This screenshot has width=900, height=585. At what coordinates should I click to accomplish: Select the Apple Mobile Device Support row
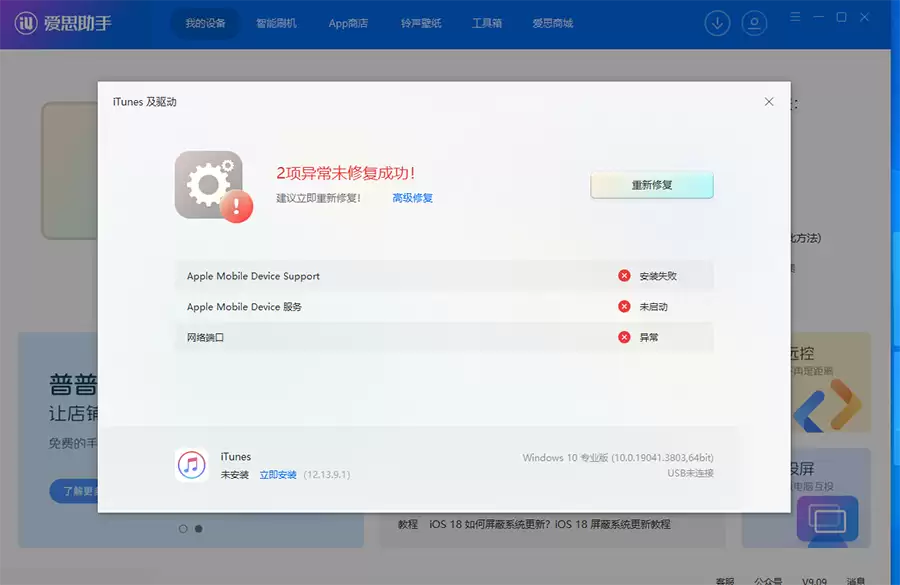pos(444,276)
